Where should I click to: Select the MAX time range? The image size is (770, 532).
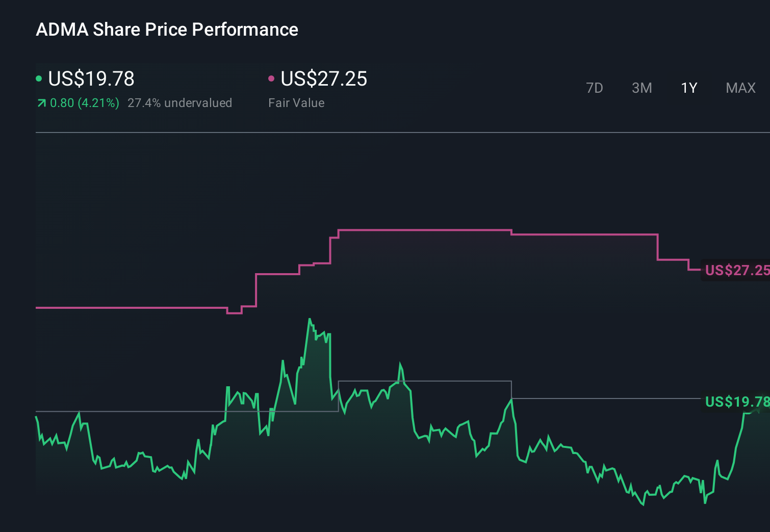(x=740, y=88)
